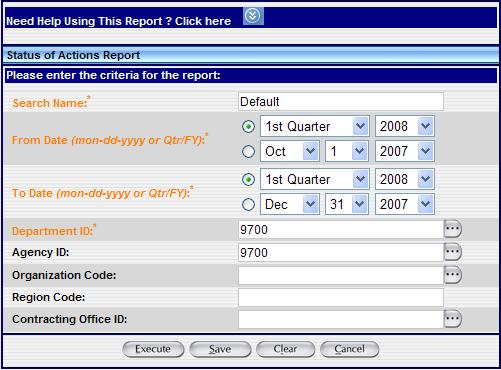This screenshot has width=501, height=370.
Task: Click the Cancel button
Action: pos(349,349)
